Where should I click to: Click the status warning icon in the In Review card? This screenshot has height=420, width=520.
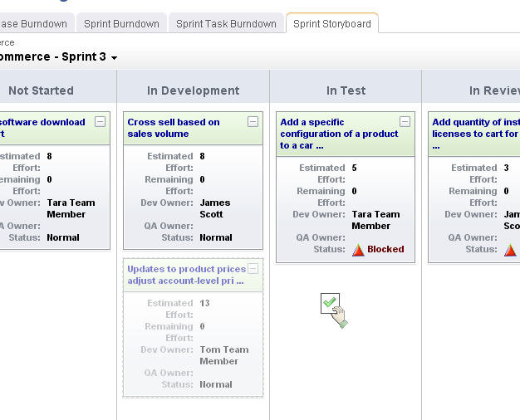point(510,250)
